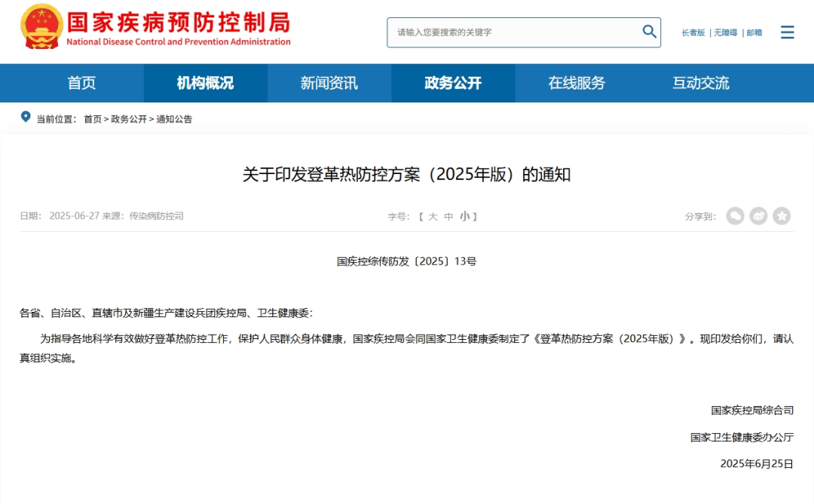Viewport: 814px width, 504px height.
Task: Open the 首页 navigation menu item
Action: 81,83
